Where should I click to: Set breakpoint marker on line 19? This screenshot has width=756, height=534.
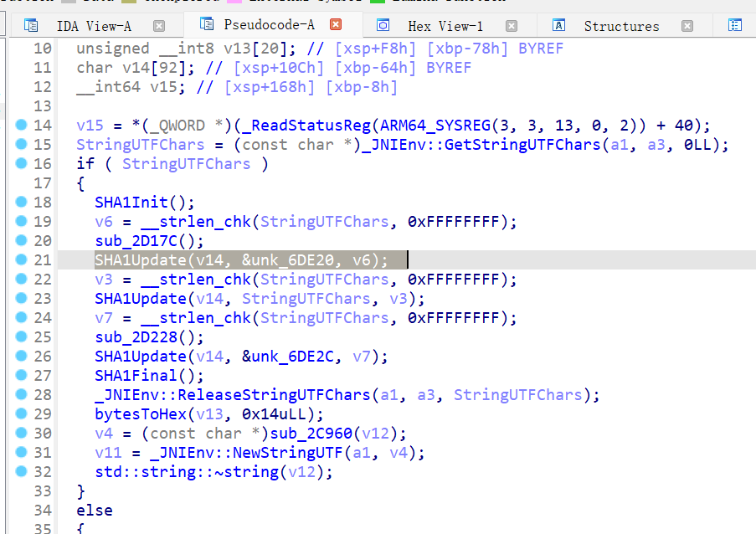click(x=21, y=221)
